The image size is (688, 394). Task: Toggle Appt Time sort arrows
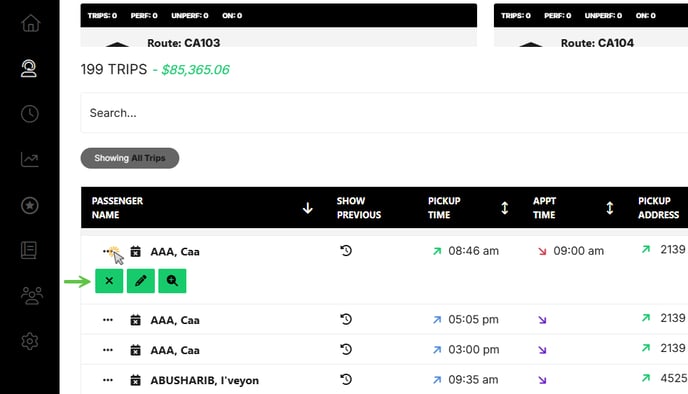pyautogui.click(x=610, y=208)
